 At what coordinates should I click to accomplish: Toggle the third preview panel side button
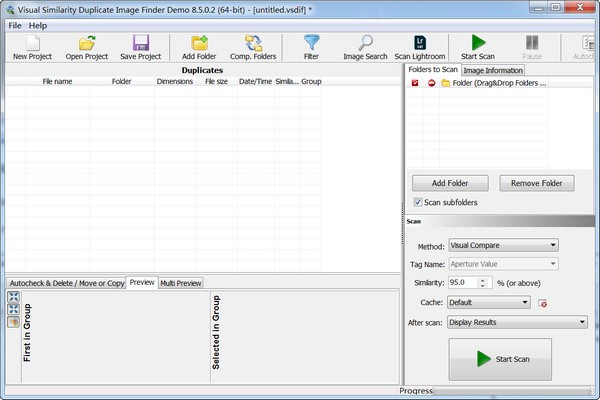click(13, 322)
